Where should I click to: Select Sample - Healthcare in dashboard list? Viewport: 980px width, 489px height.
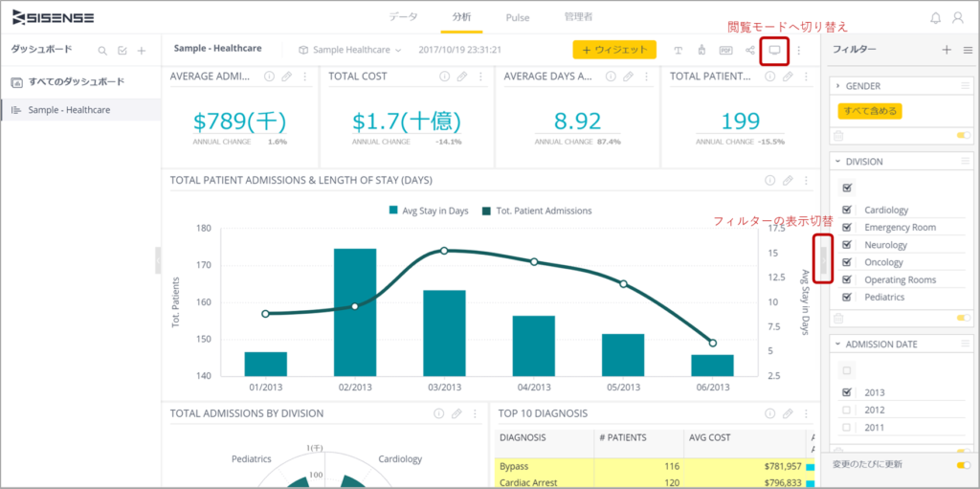pos(80,109)
